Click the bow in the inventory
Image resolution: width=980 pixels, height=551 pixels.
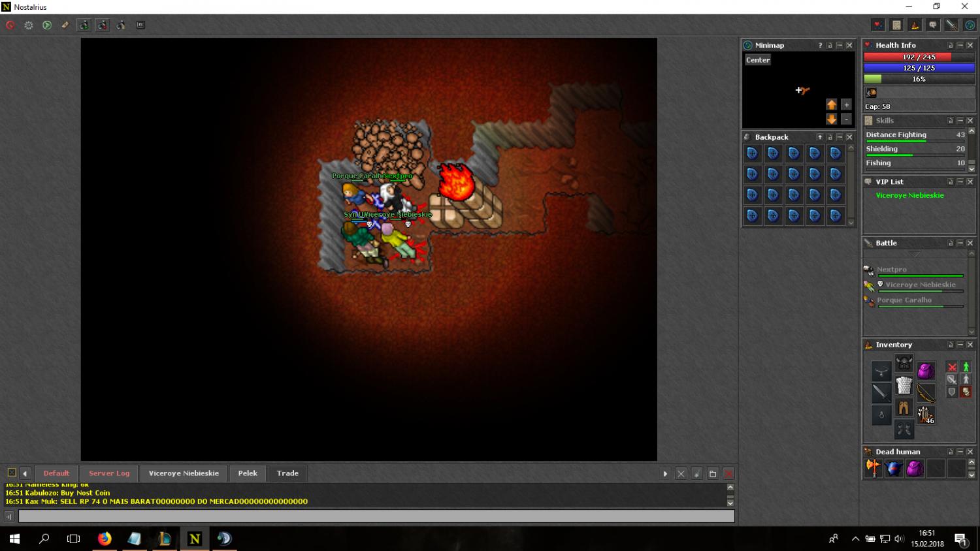click(925, 392)
